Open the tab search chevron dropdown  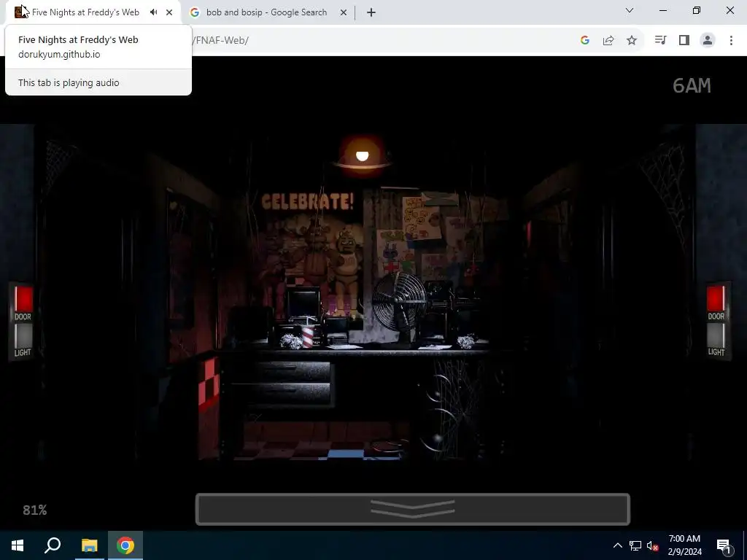pyautogui.click(x=630, y=10)
